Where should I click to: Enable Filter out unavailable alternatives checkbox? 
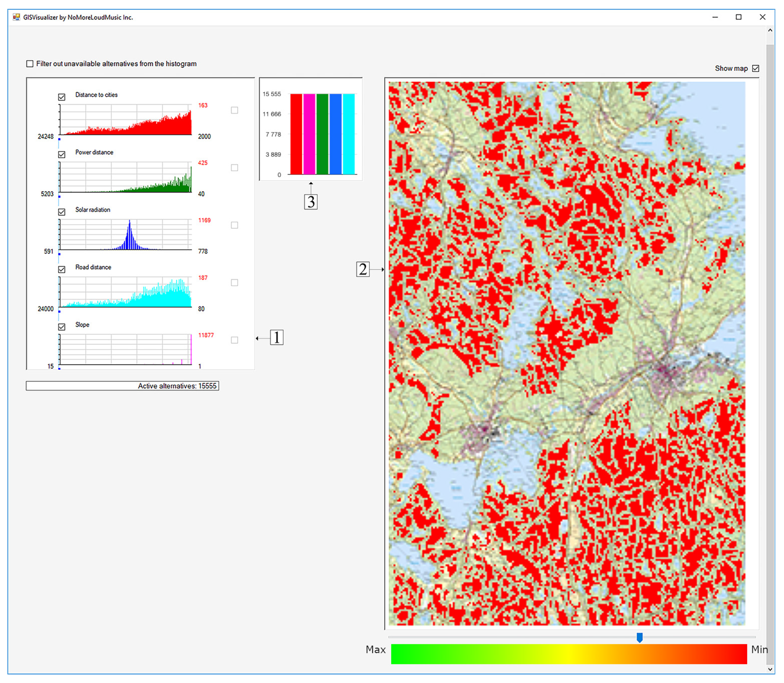[30, 64]
